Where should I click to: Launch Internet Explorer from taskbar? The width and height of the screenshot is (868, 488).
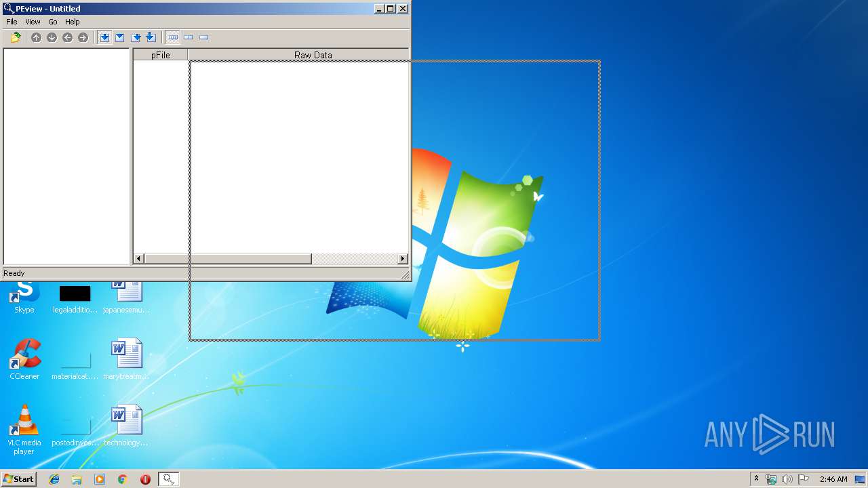[54, 479]
